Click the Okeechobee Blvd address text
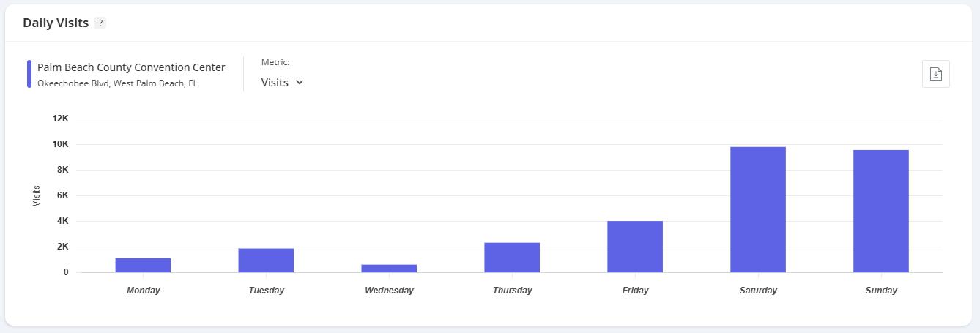 [117, 83]
